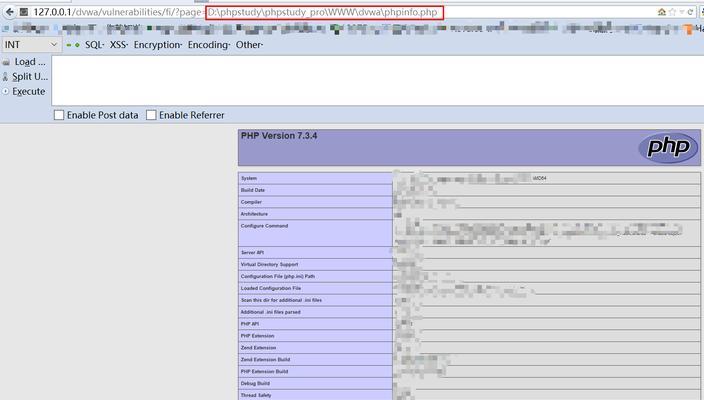Click Scan this dir for additional .ini files

[x=282, y=300]
